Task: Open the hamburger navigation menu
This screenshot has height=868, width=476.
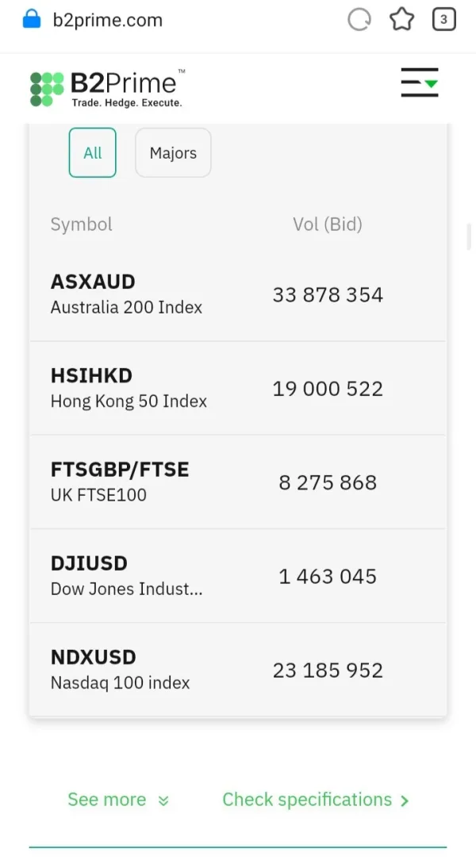Action: (420, 83)
